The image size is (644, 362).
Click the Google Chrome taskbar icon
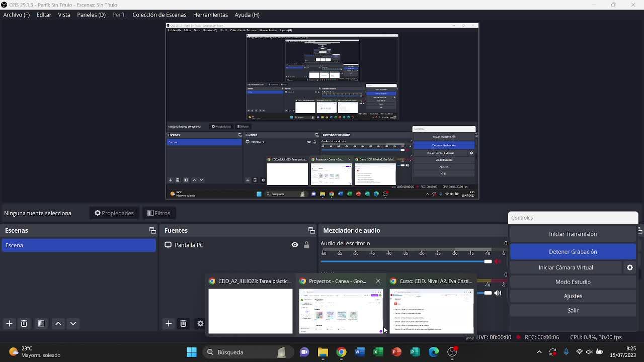click(341, 352)
